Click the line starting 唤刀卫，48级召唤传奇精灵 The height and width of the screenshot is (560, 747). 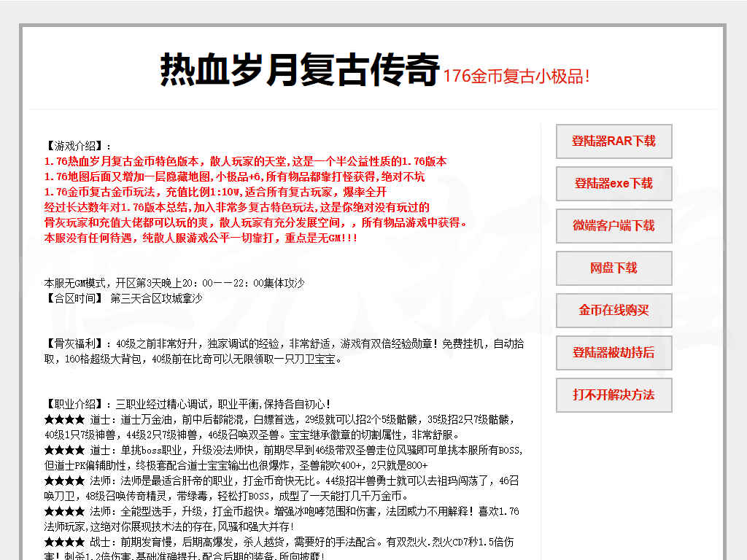point(226,496)
